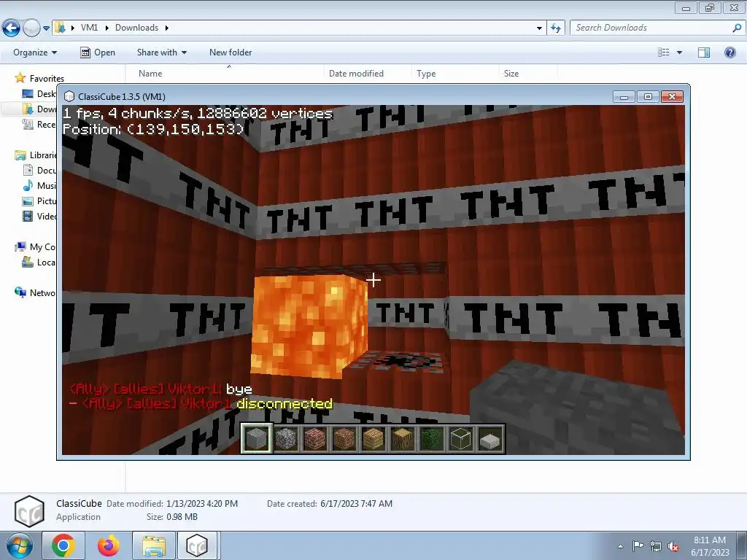Click the ClassiCube icon in details pane
This screenshot has height=560, width=747.
pos(29,511)
